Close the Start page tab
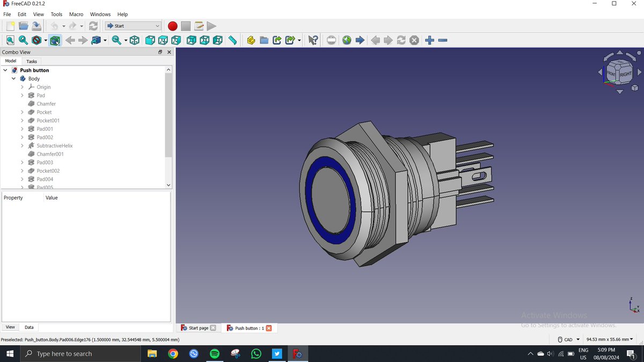Screen dimensions: 644x362 pos(213,328)
